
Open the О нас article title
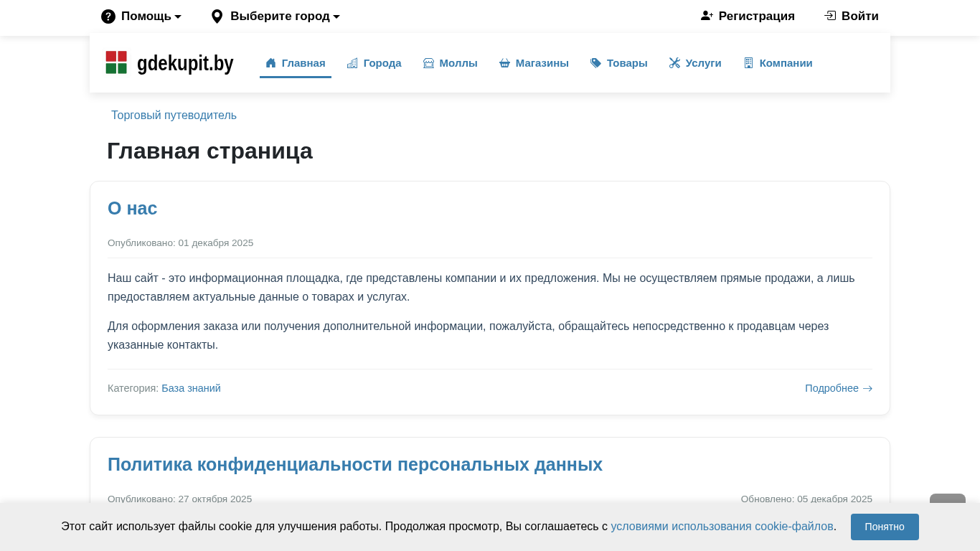tap(133, 208)
